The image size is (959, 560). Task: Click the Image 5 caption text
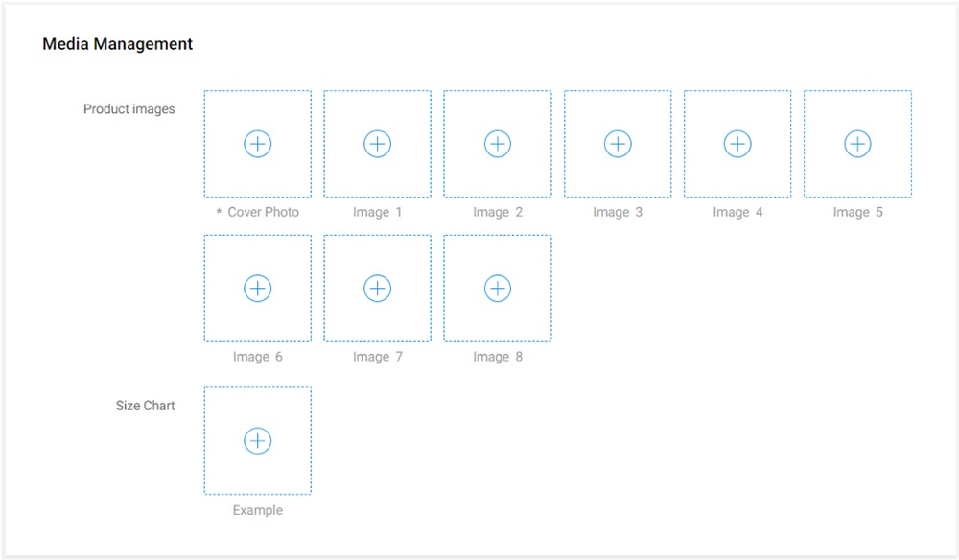857,212
